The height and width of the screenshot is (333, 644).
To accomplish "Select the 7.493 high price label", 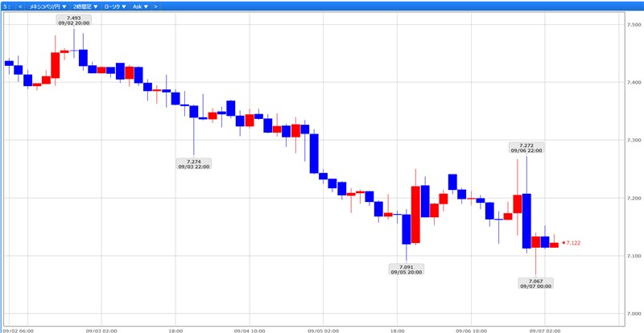I will [73, 19].
